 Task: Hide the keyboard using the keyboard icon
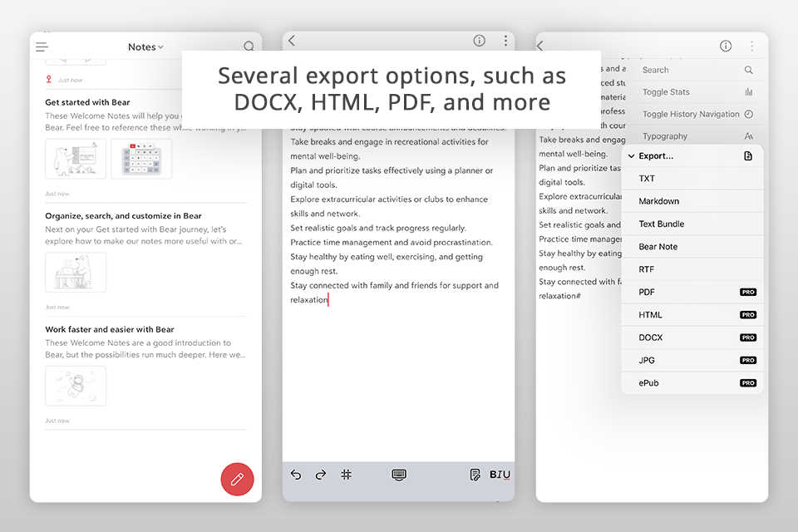[x=399, y=475]
